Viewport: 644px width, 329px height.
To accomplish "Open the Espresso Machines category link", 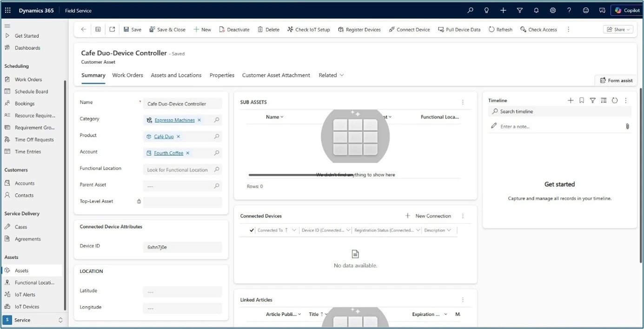I will tap(174, 120).
